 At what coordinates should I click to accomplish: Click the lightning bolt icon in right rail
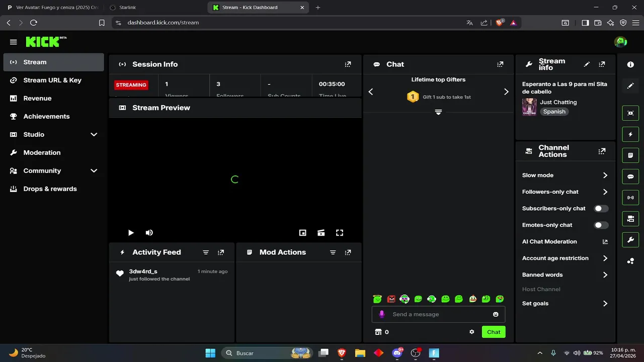(630, 135)
